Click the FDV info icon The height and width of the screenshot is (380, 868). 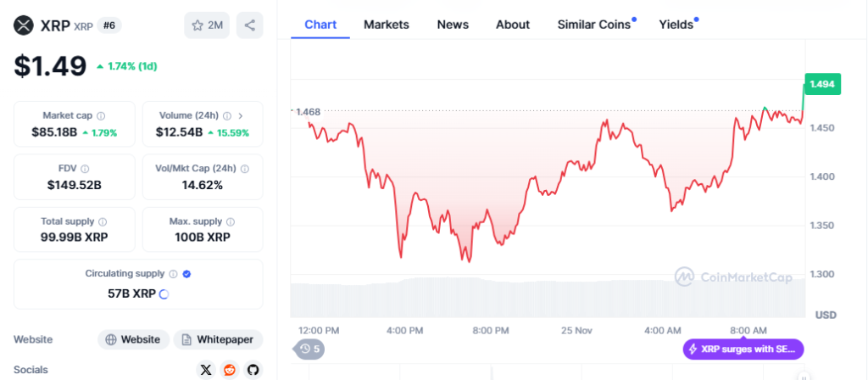coord(85,169)
